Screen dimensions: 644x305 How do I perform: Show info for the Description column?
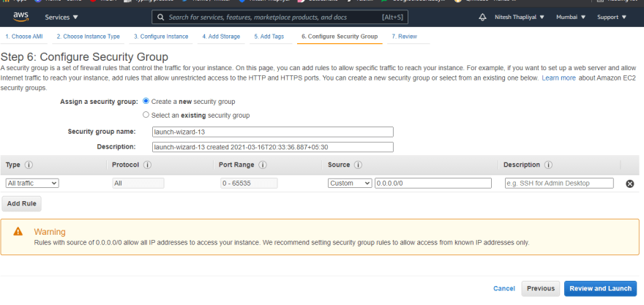pos(548,165)
